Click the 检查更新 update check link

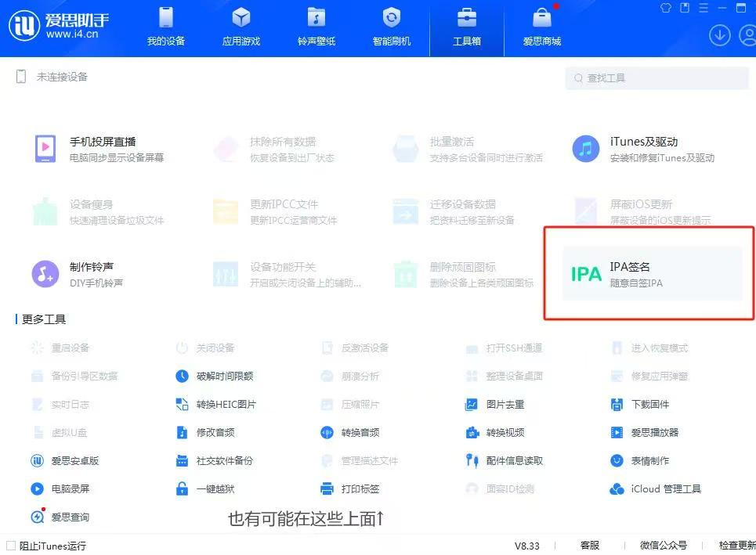[735, 545]
